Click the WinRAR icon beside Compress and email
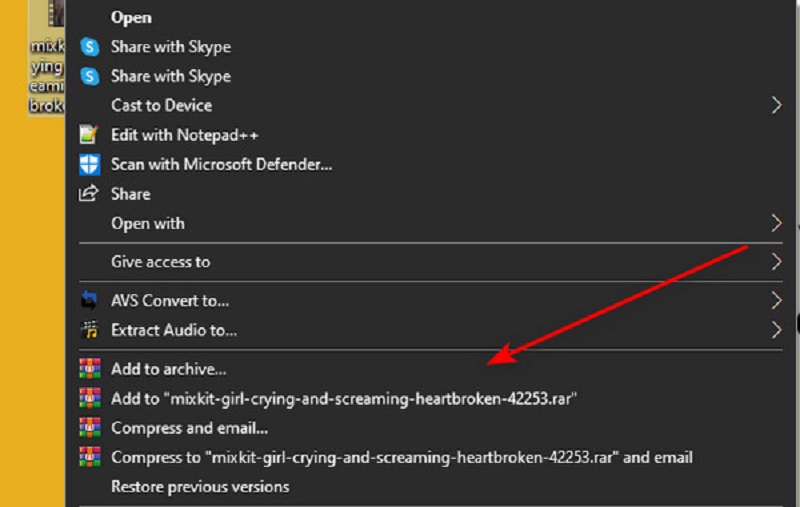This screenshot has width=800, height=507. [x=90, y=428]
